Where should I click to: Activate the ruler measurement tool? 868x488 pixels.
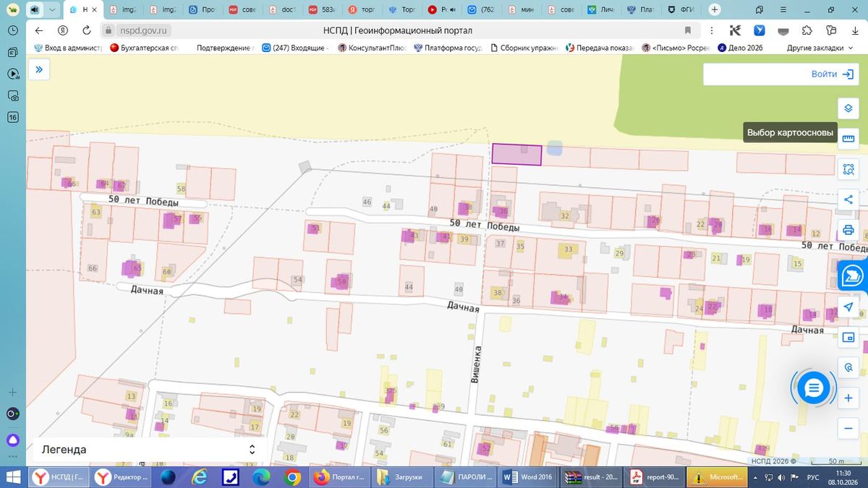point(848,139)
